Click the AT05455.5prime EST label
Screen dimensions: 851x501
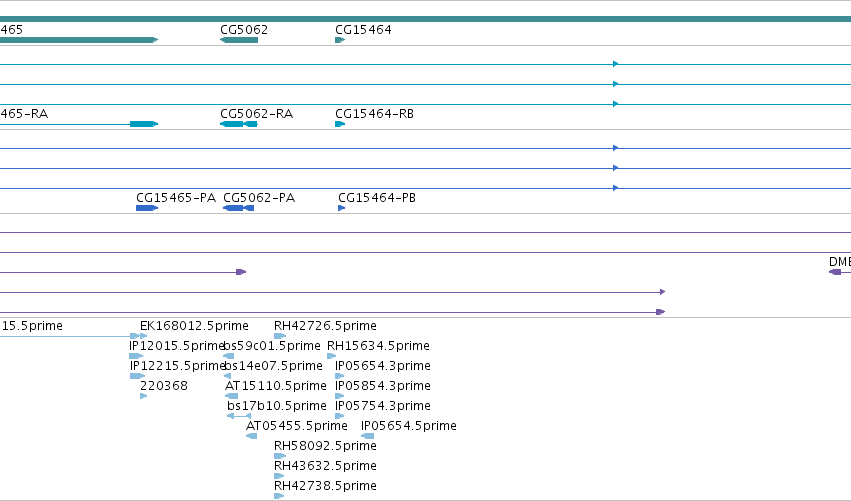coord(297,426)
